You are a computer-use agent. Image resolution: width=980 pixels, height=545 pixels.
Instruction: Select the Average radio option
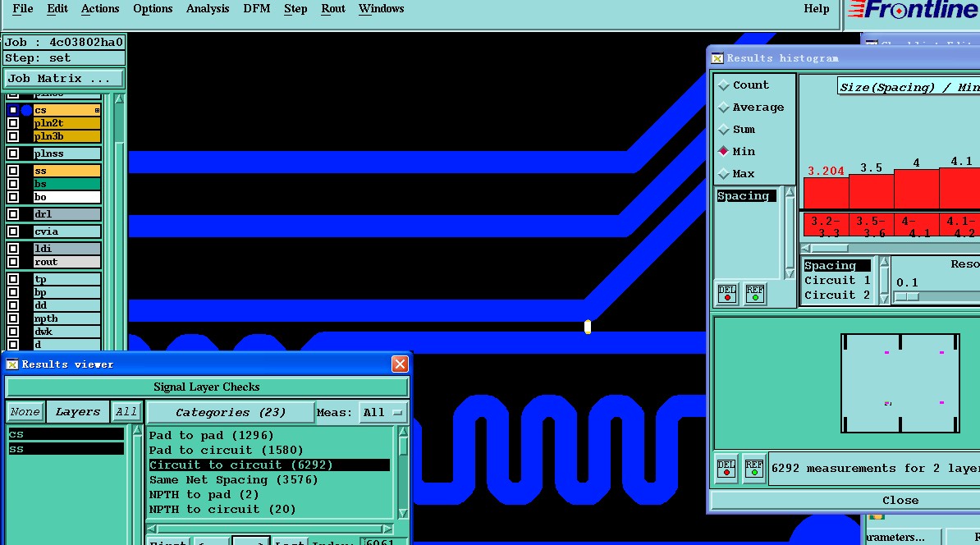click(x=724, y=108)
